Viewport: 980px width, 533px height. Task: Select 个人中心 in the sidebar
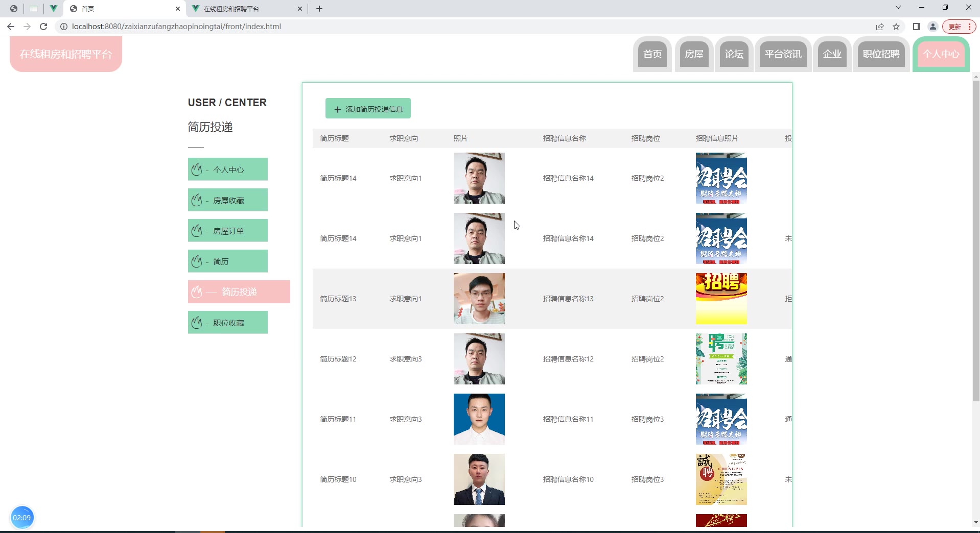228,169
